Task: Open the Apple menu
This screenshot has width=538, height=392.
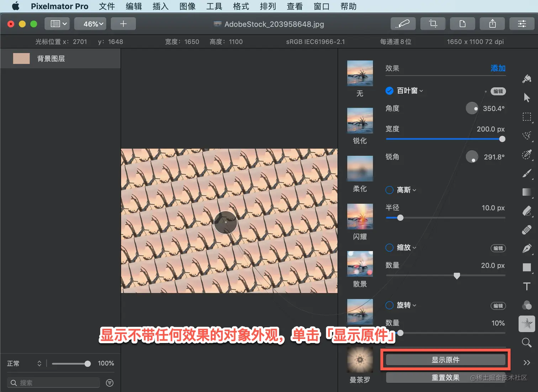Action: coord(16,6)
